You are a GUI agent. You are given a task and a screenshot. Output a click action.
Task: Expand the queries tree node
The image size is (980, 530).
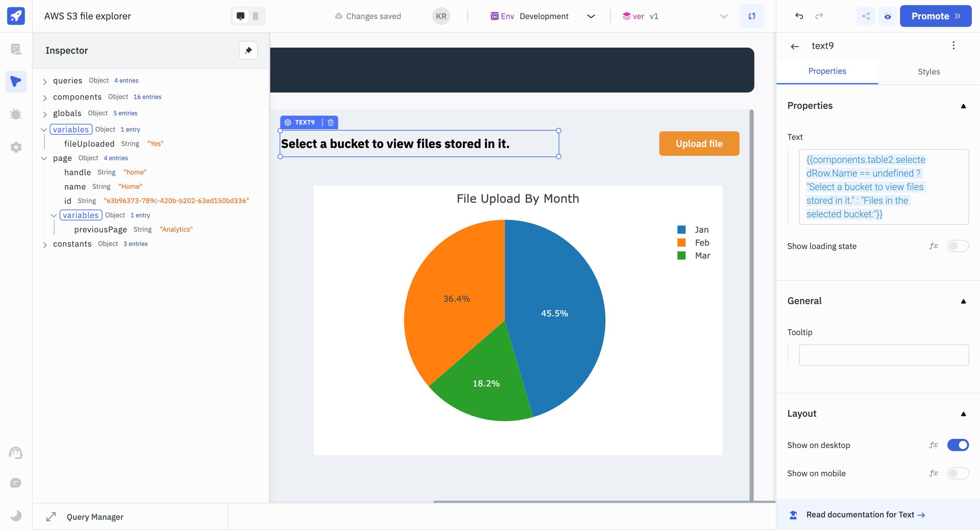(45, 81)
